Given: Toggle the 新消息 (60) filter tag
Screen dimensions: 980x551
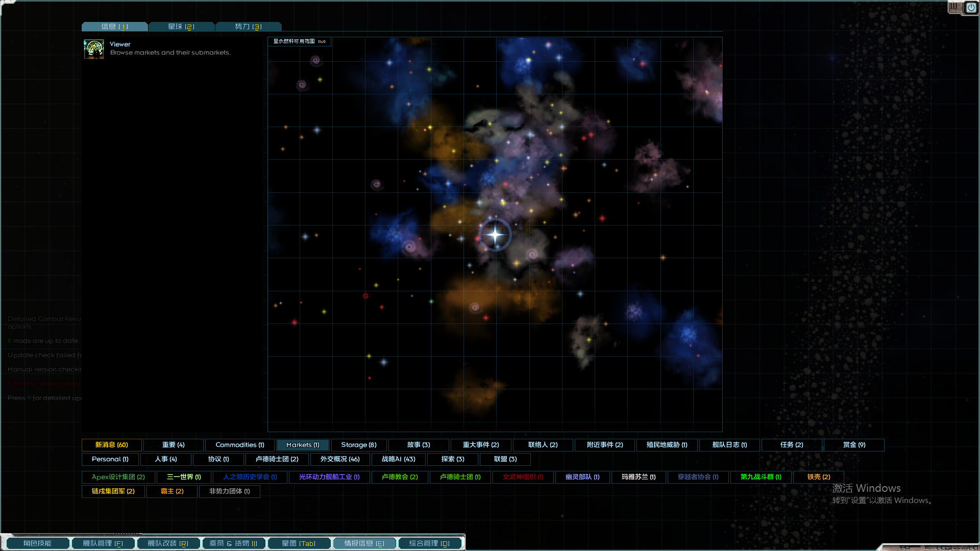Looking at the screenshot, I should point(111,445).
